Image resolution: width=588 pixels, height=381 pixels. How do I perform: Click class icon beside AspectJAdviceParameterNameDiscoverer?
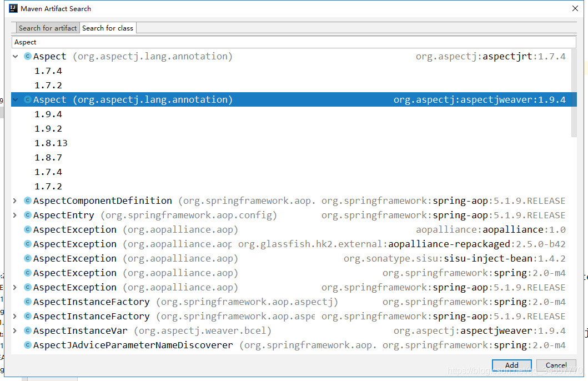(x=27, y=345)
